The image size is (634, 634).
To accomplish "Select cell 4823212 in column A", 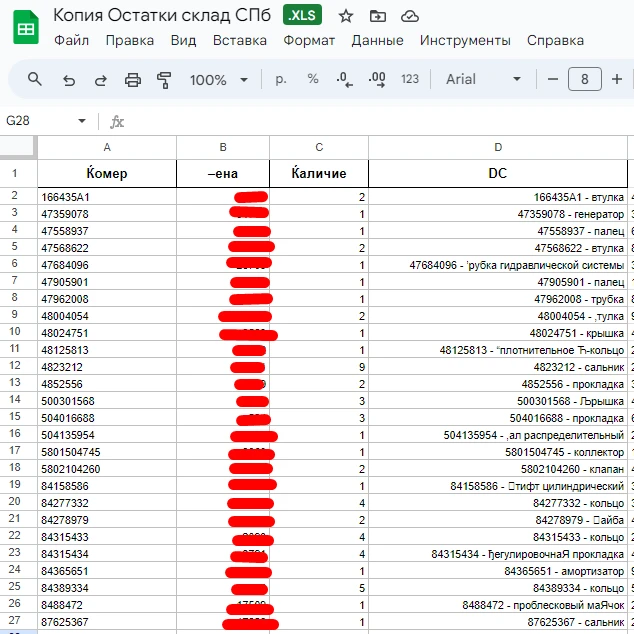I will tap(107, 366).
